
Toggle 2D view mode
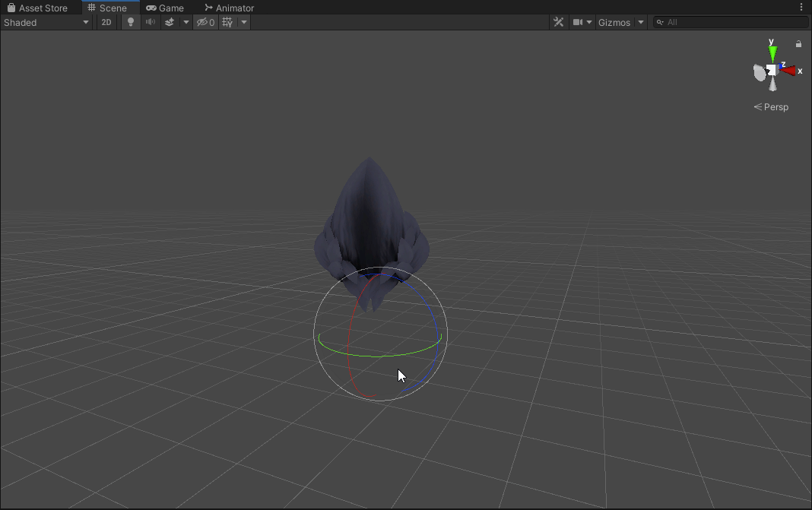(106, 22)
